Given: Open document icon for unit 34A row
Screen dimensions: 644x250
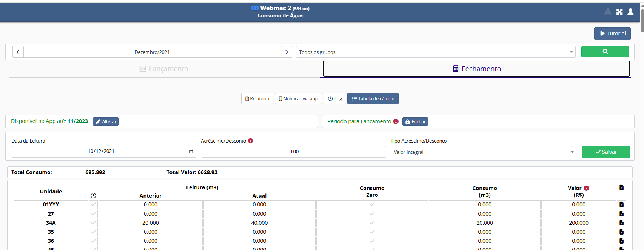Looking at the screenshot, I should click(x=621, y=223).
